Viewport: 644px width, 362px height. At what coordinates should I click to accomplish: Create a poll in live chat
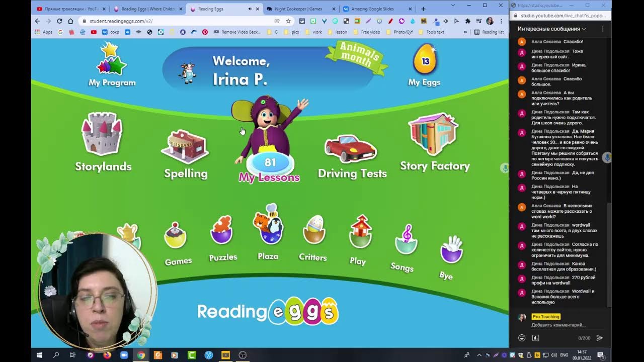pos(535,338)
